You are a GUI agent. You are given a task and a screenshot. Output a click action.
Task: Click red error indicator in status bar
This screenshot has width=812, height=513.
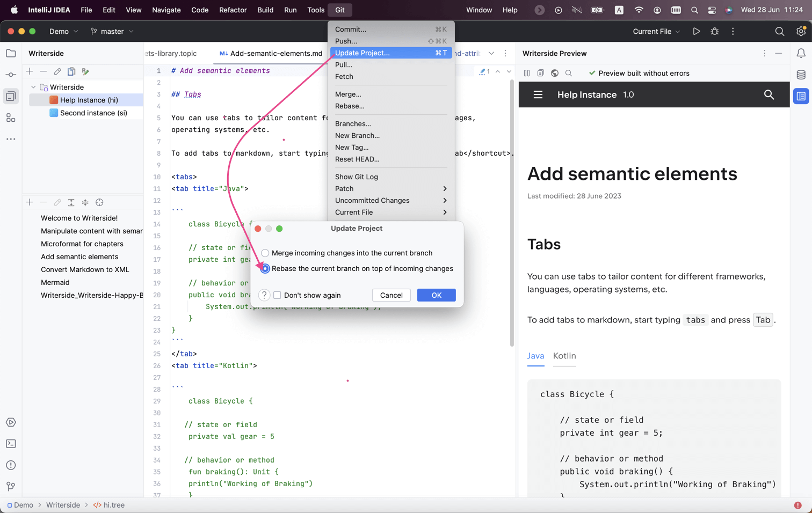[798, 505]
